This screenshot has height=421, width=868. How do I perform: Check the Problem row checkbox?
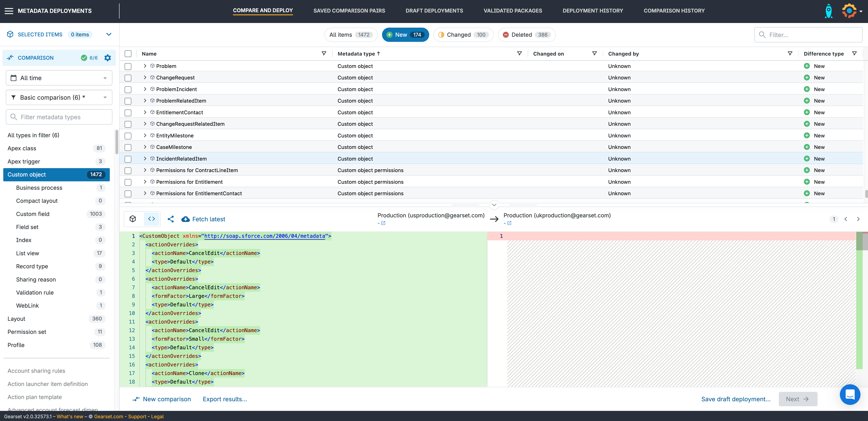point(128,66)
